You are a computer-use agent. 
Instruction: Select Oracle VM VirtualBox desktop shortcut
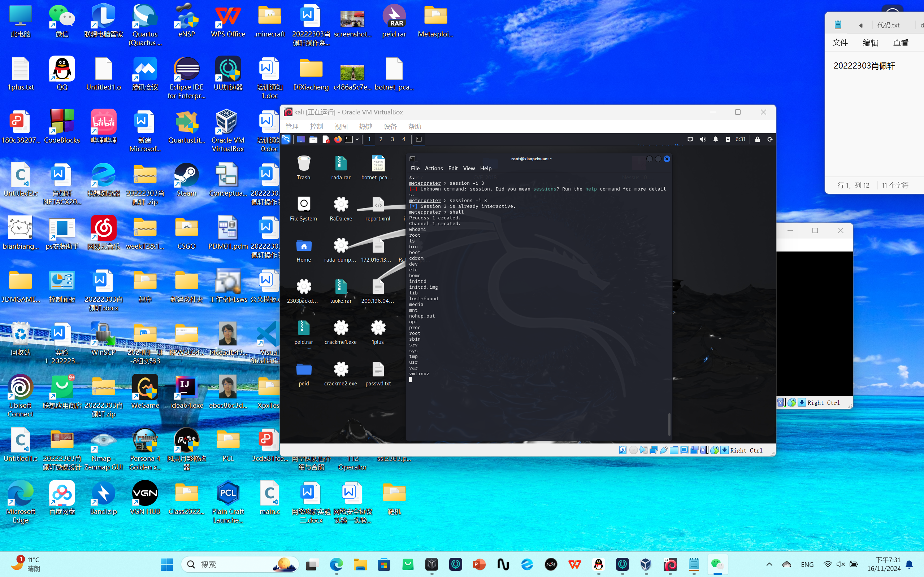(x=227, y=131)
